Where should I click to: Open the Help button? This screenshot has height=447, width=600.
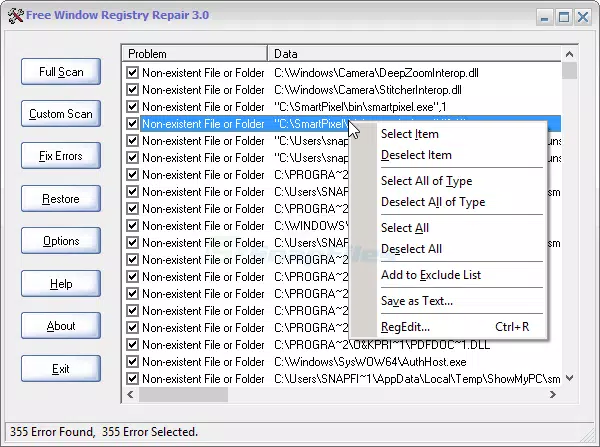(x=61, y=284)
